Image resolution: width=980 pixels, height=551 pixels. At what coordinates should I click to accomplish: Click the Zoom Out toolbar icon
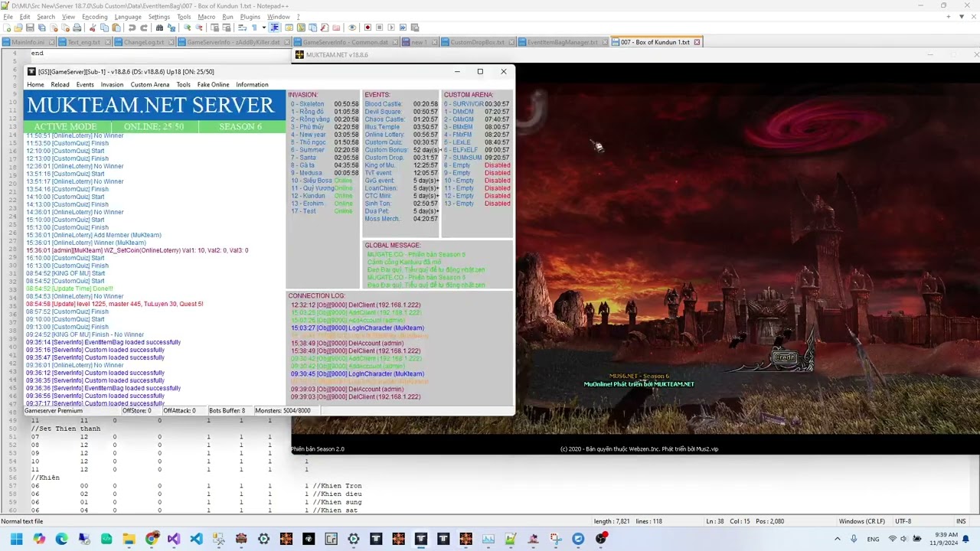[198, 28]
